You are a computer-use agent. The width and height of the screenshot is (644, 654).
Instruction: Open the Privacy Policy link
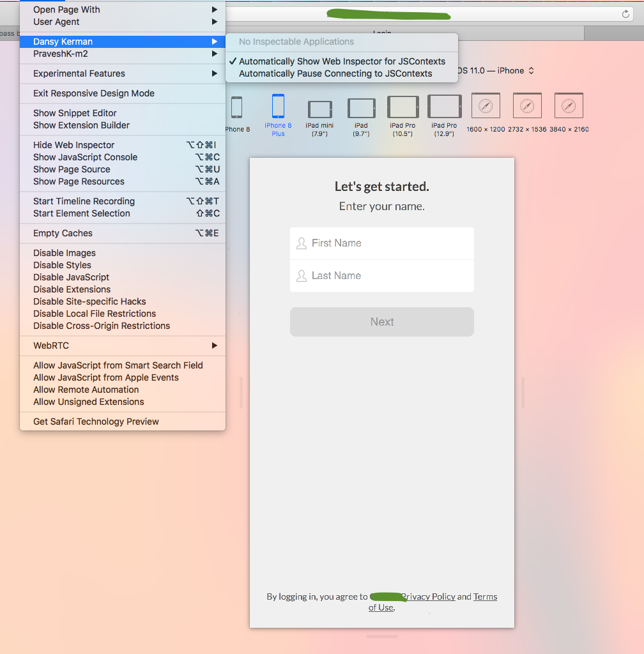(x=428, y=597)
